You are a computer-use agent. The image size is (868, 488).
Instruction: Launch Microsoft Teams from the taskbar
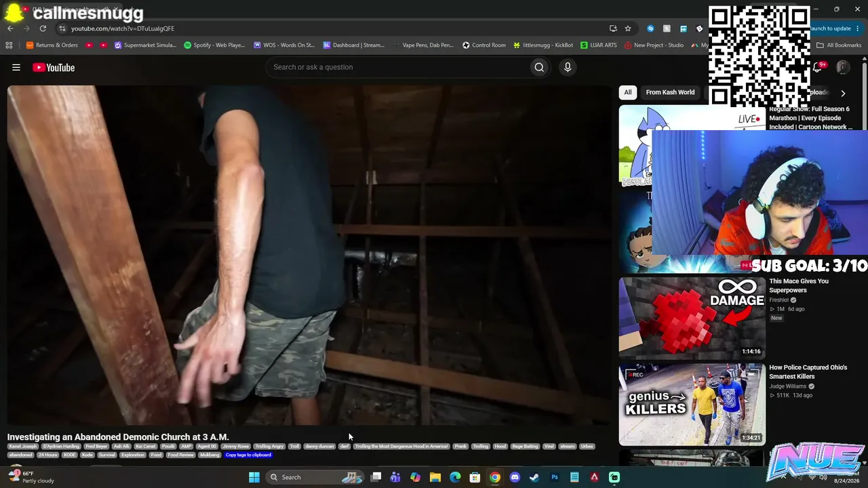click(x=395, y=477)
